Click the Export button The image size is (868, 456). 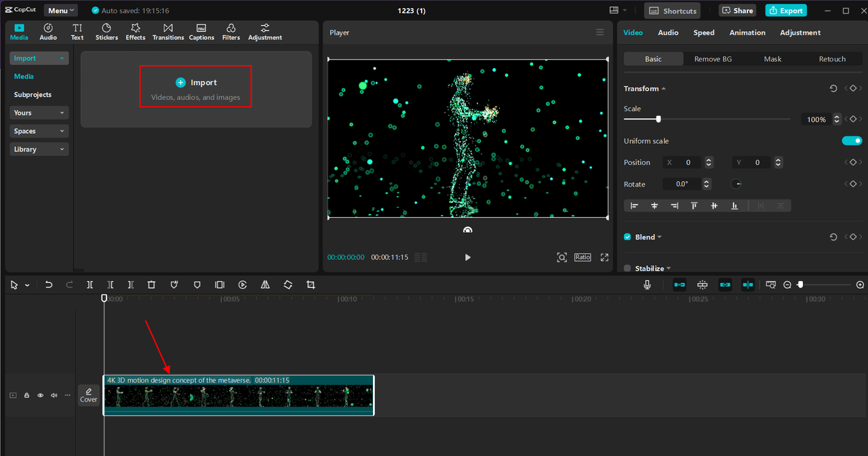click(786, 10)
